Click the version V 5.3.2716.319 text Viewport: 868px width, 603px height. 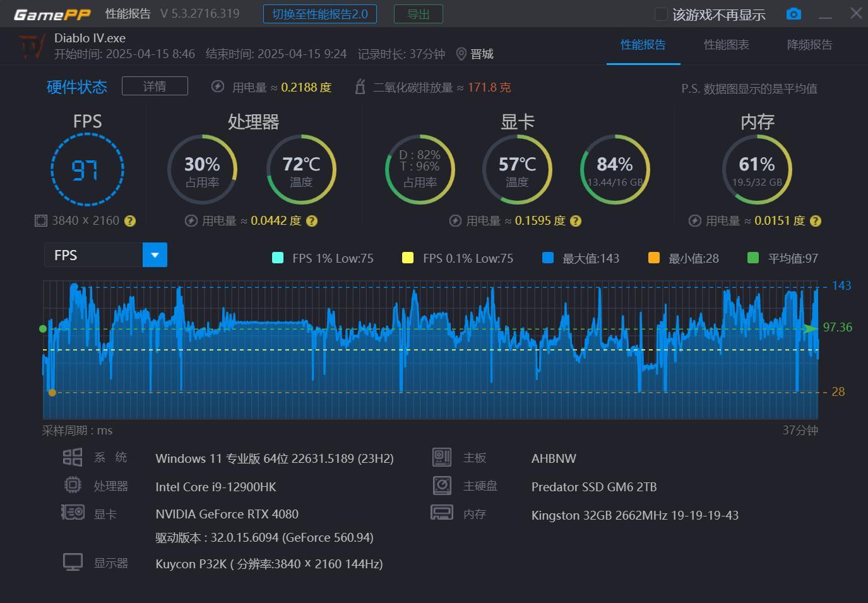coord(200,14)
